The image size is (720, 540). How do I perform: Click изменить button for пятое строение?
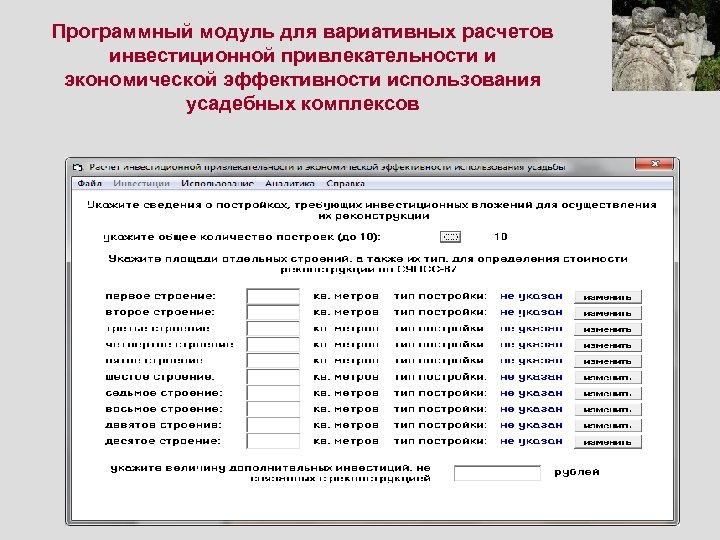pyautogui.click(x=608, y=361)
